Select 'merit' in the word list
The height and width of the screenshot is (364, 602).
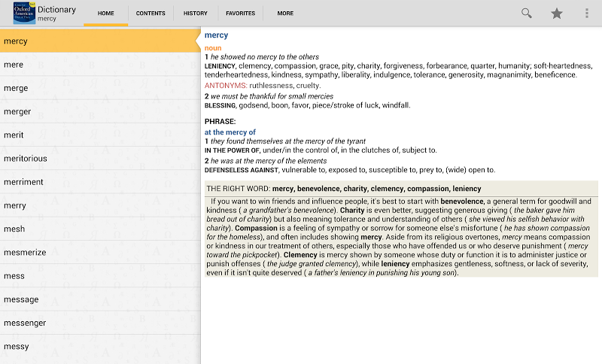(100, 135)
